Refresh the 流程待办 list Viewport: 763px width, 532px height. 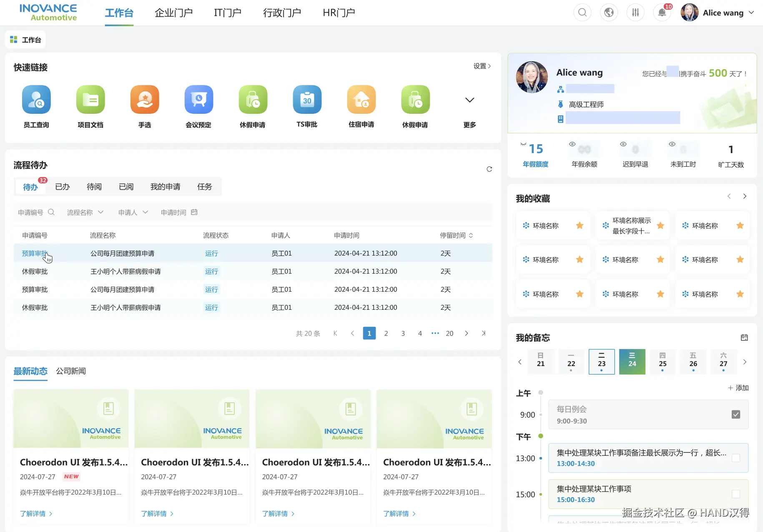pos(489,169)
